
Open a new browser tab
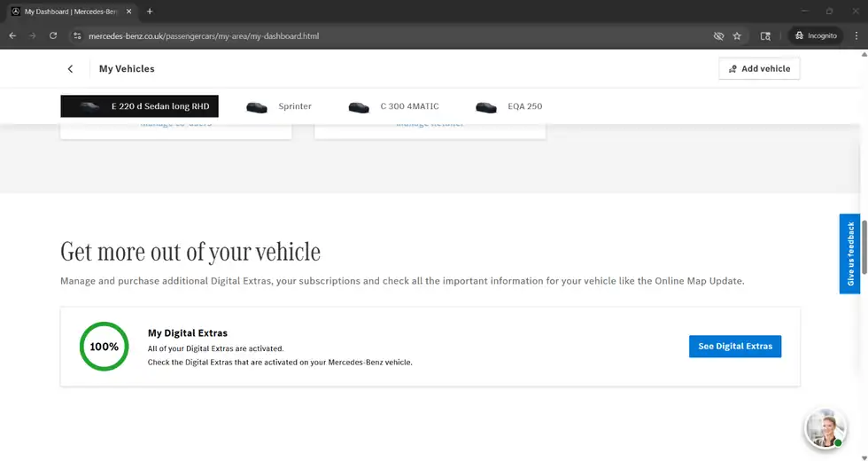point(150,11)
